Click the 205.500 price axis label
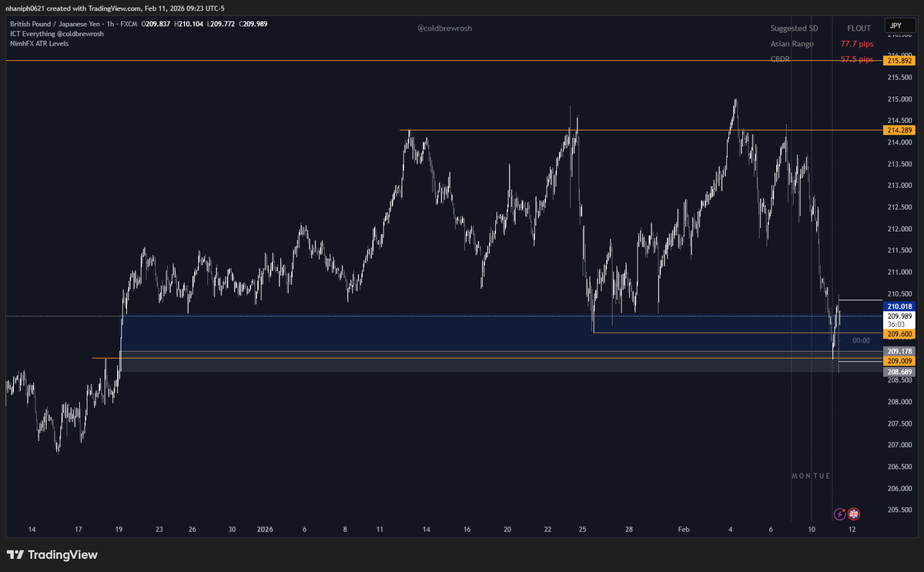924x572 pixels. (x=900, y=510)
